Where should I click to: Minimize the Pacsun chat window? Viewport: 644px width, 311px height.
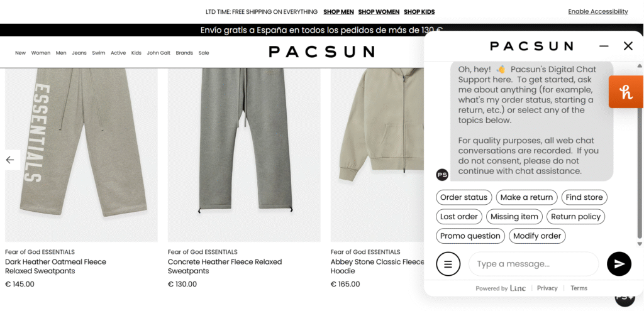(x=604, y=46)
